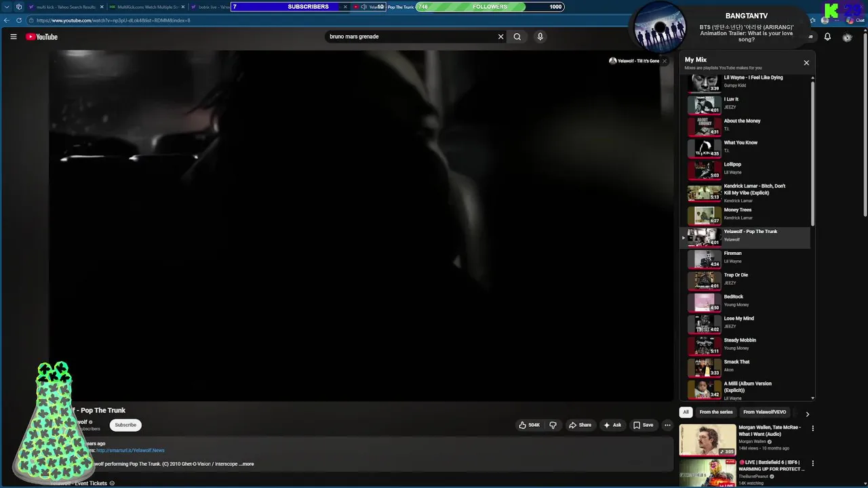868x488 pixels.
Task: Open Morgan Wallen What I Want thumbnail
Action: 707,440
